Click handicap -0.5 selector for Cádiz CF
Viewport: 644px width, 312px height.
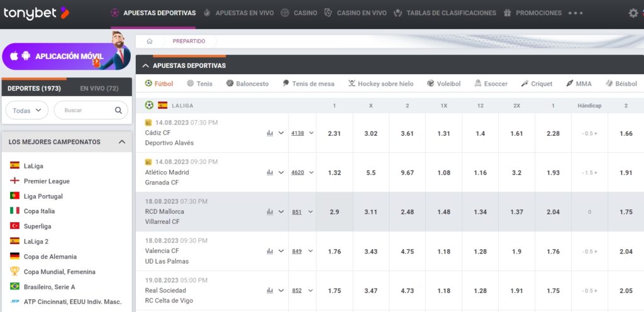click(589, 133)
